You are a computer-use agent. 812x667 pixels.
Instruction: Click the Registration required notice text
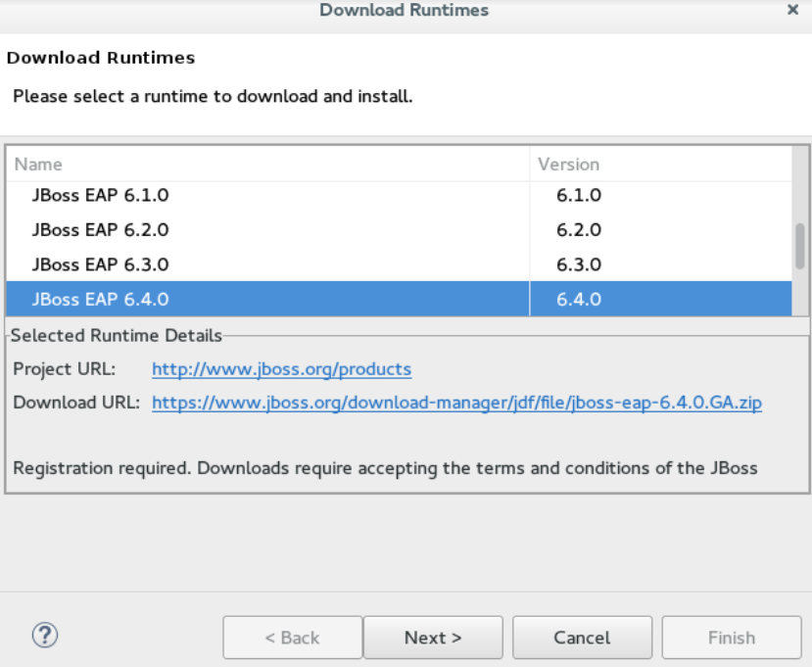tap(385, 468)
